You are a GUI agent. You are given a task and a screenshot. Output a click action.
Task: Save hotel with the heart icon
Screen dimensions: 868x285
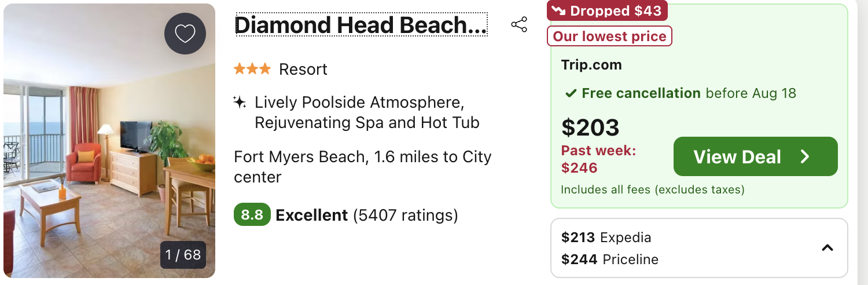click(185, 34)
